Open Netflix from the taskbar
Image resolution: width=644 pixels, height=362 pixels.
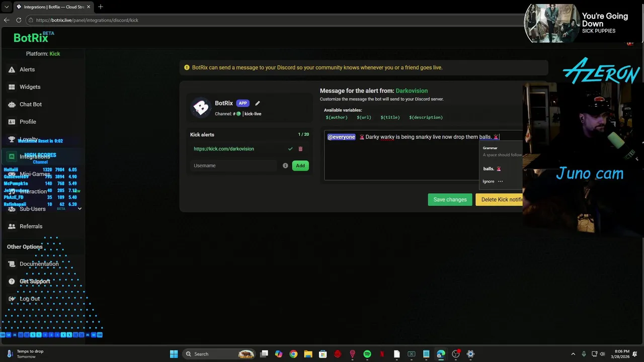(x=382, y=354)
